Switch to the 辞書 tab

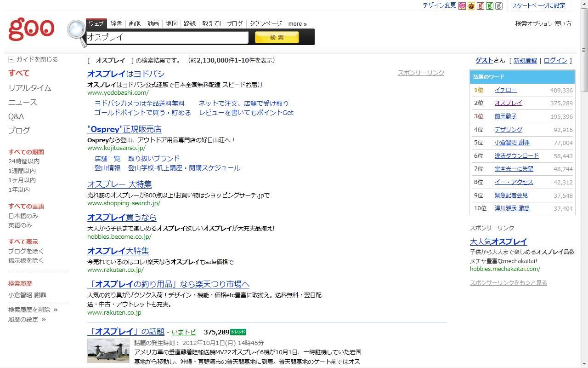coord(116,23)
